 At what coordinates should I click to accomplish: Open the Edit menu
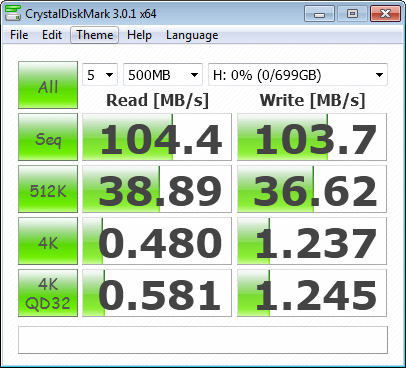pyautogui.click(x=52, y=35)
